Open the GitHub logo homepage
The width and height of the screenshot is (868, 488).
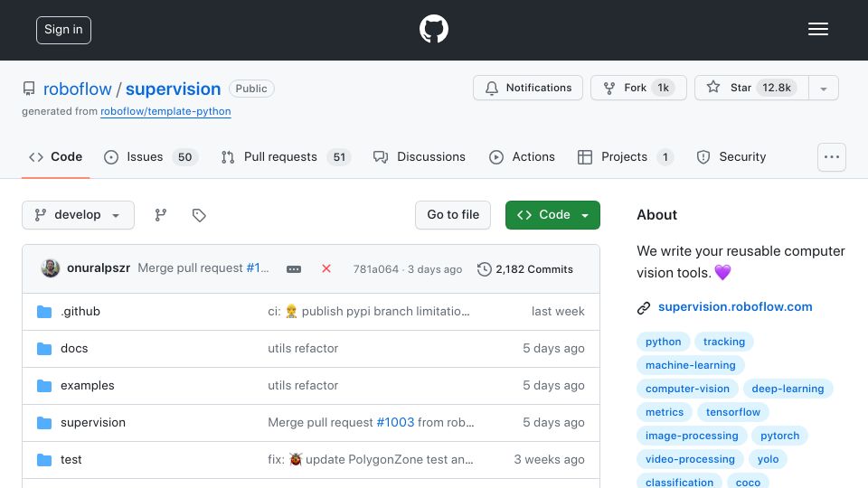pyautogui.click(x=433, y=29)
